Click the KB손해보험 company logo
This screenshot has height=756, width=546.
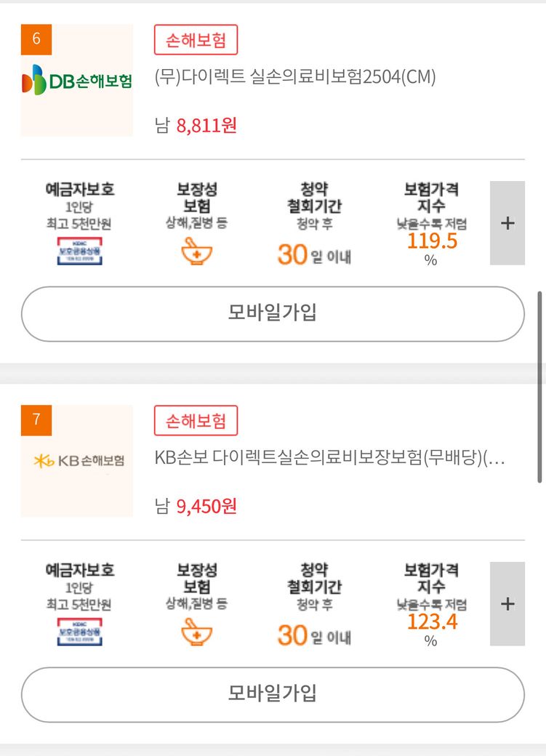[77, 461]
